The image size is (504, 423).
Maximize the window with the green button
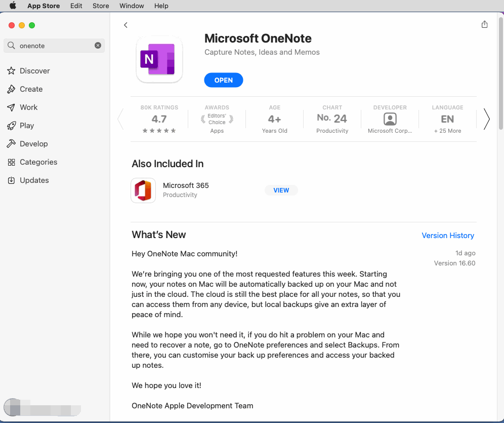(x=32, y=25)
